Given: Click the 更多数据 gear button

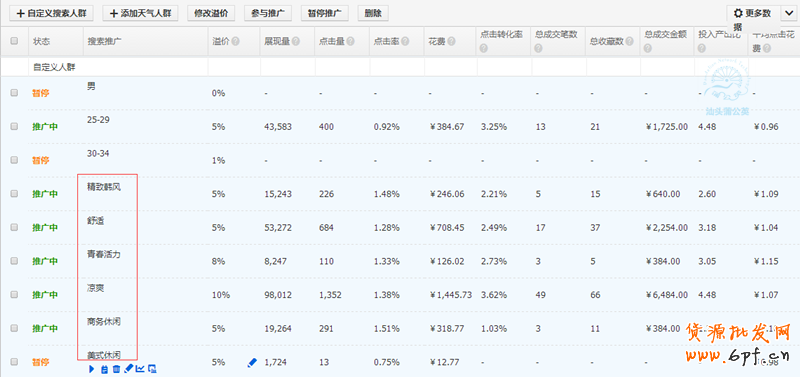Looking at the screenshot, I should pyautogui.click(x=753, y=13).
